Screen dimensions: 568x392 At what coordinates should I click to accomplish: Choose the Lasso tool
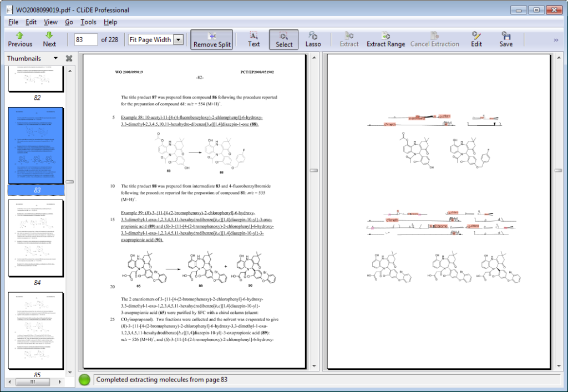pyautogui.click(x=313, y=39)
